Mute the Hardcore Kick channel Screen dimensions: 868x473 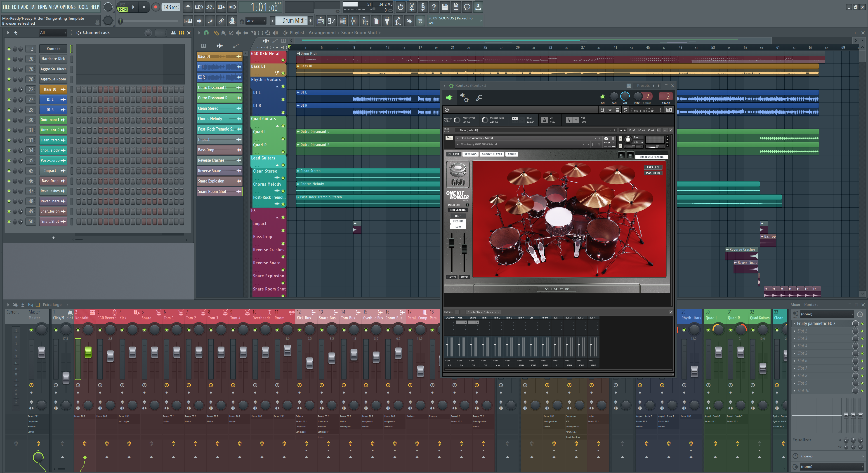pos(9,59)
